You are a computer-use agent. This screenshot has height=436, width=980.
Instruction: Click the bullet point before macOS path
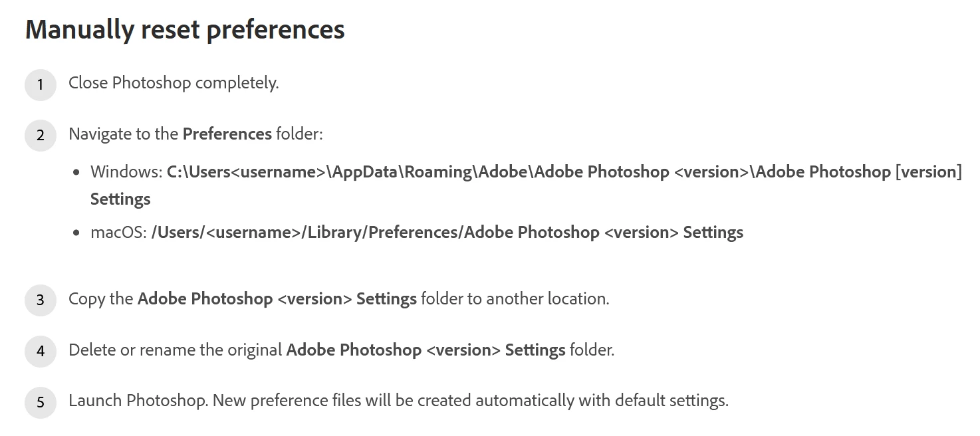pyautogui.click(x=77, y=233)
